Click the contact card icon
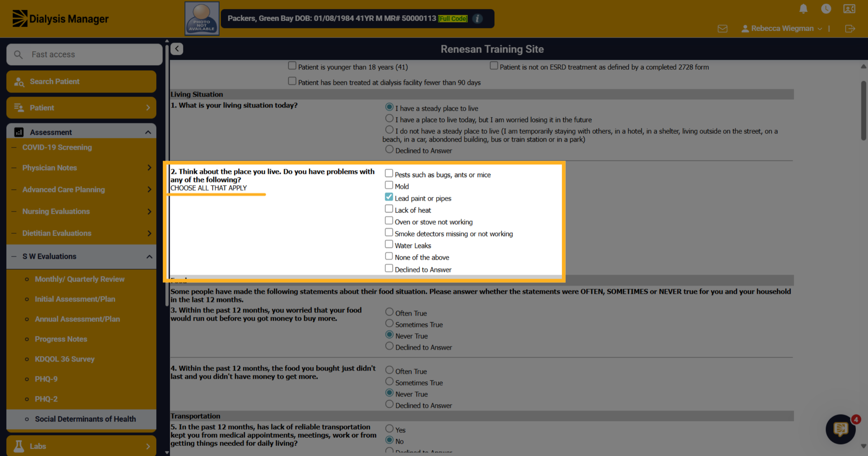Screen dimensions: 868x456 pyautogui.click(x=849, y=9)
